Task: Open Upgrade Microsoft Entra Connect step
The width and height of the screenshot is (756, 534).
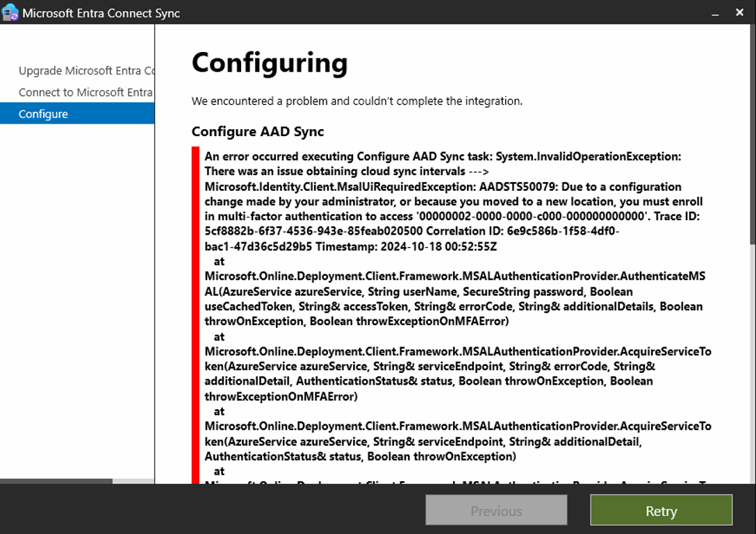Action: 86,70
